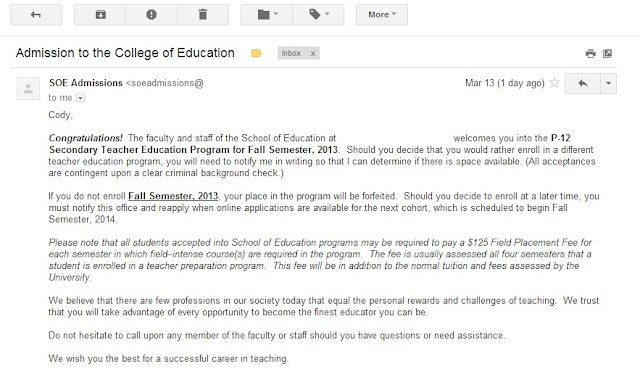640x385 pixels.
Task: Remove the Inbox label with the x
Action: 313,53
